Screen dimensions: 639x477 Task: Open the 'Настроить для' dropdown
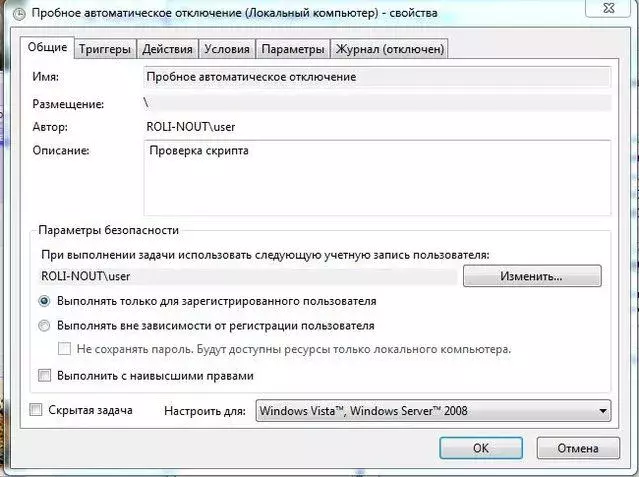pyautogui.click(x=433, y=411)
